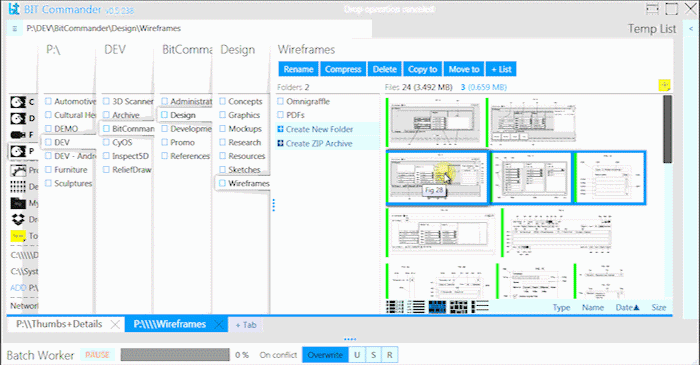Click the Design column header
This screenshot has height=365, width=700.
(x=238, y=50)
